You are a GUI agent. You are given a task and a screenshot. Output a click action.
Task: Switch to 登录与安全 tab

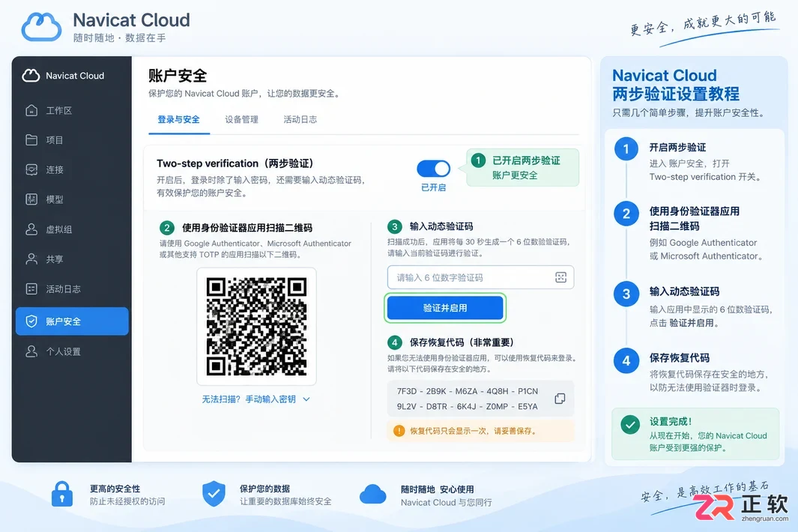[178, 120]
